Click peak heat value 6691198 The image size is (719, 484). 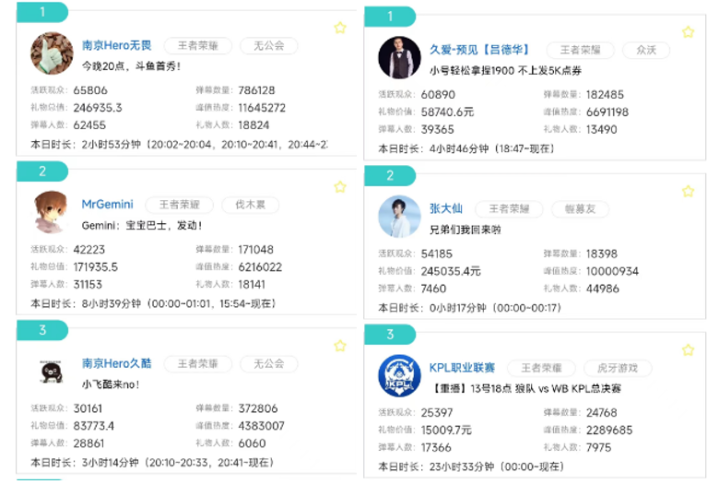pos(608,112)
